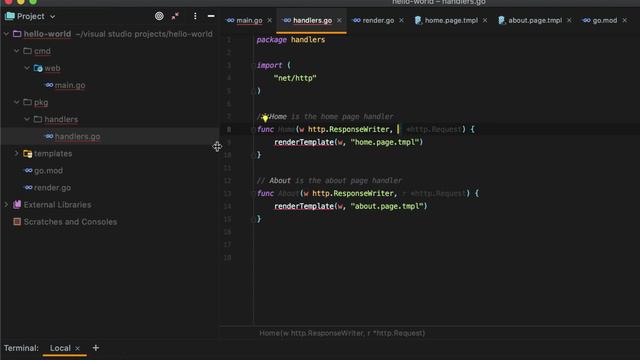
Task: Click the templates folder icon
Action: 27,153
